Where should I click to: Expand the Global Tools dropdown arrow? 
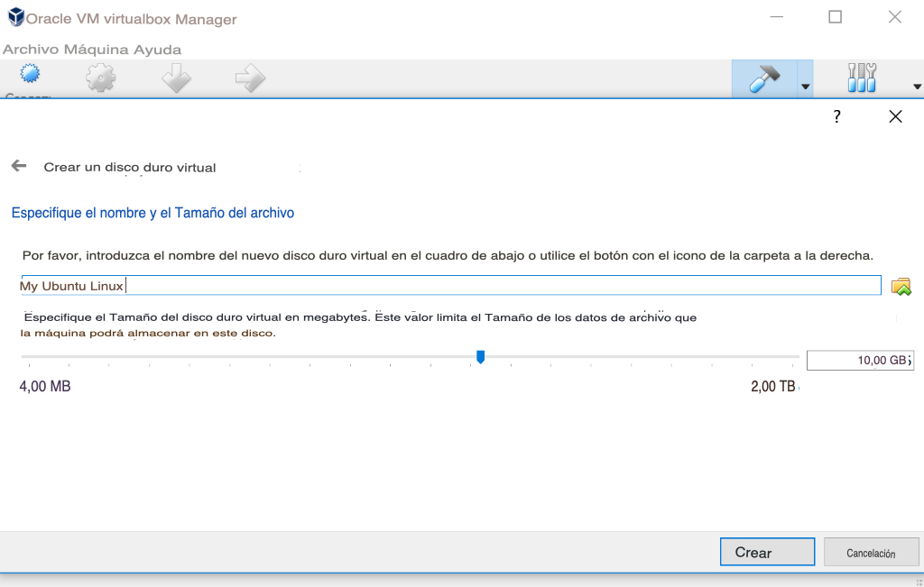pyautogui.click(x=918, y=87)
